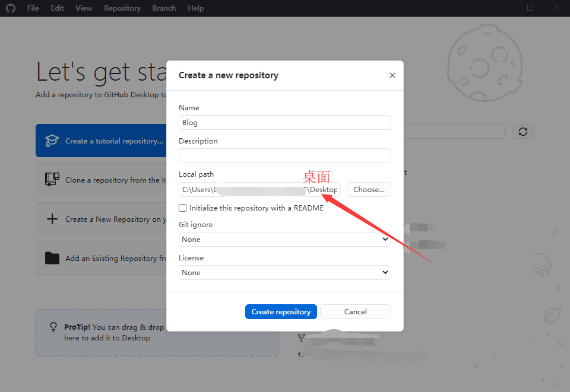
Task: Click the License label
Action: coord(191,258)
